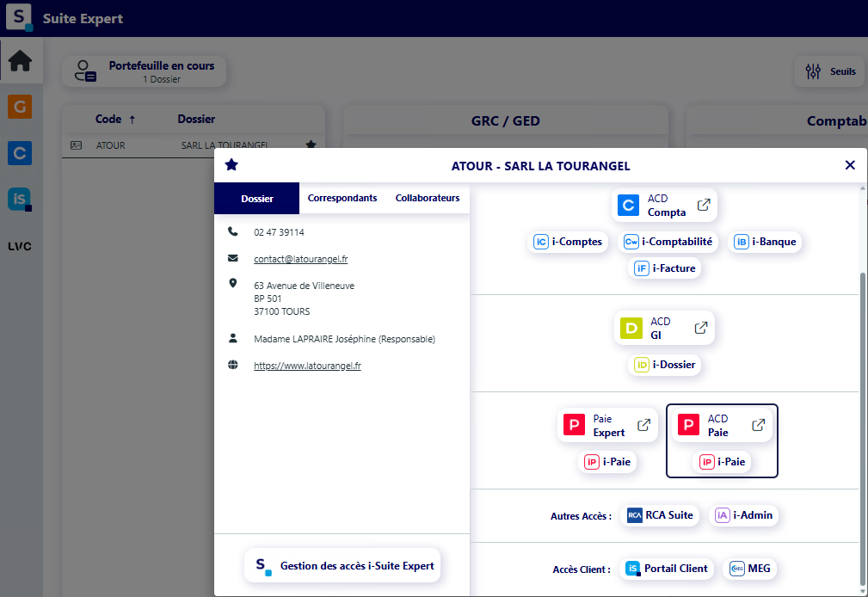Screen dimensions: 868x597
Task: Open ACD Paie external link icon
Action: pyautogui.click(x=759, y=425)
